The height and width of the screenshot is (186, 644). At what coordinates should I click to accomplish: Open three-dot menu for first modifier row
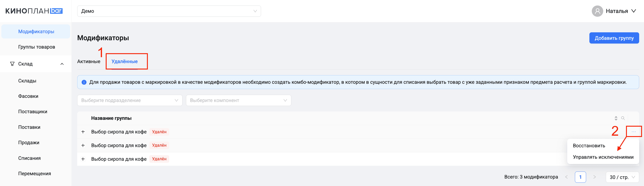(633, 132)
